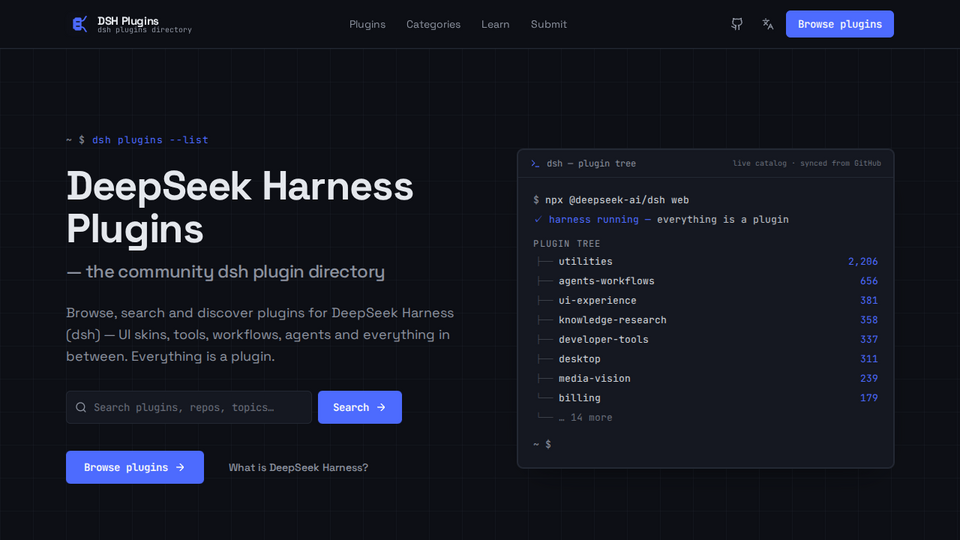Click the "PLUGIN TREE" label
This screenshot has width=960, height=540.
(566, 244)
